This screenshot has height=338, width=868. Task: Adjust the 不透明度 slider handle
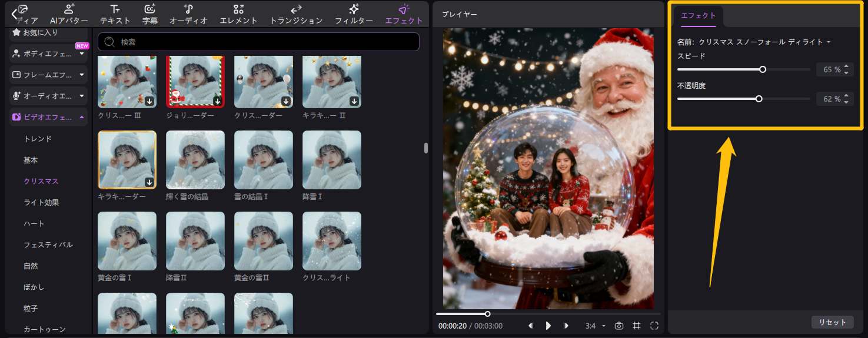(759, 99)
